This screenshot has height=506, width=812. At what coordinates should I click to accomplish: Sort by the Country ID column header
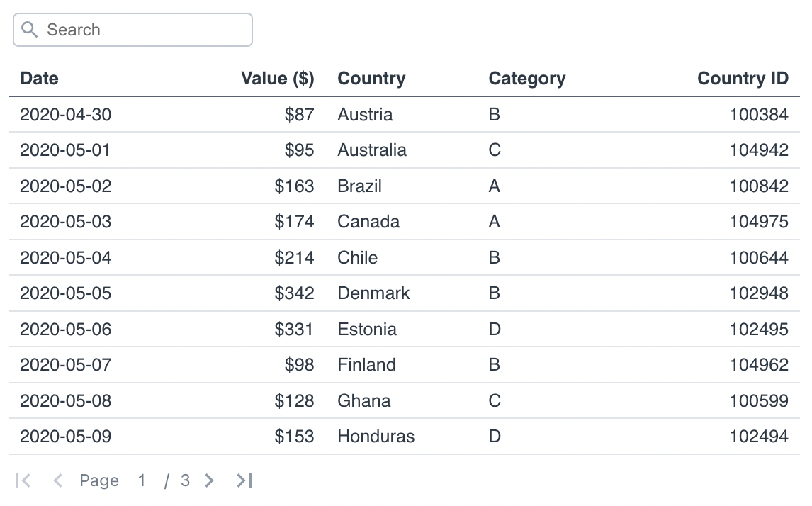point(742,78)
